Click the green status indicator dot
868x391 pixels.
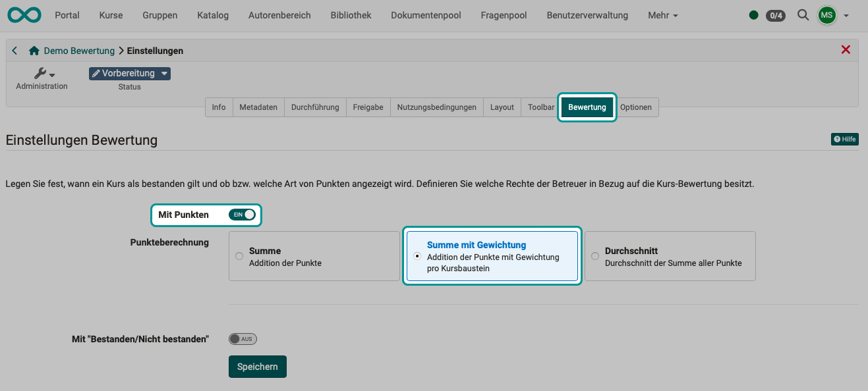click(x=753, y=14)
